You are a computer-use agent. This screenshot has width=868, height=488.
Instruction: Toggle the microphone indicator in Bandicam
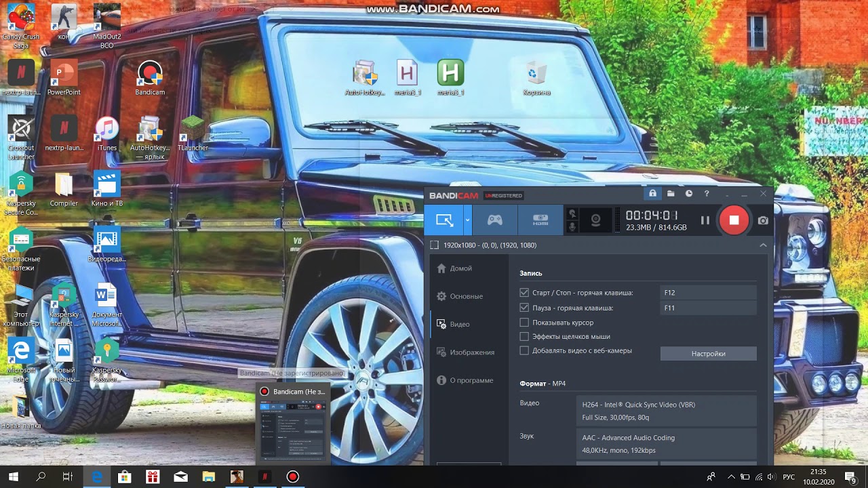[572, 226]
